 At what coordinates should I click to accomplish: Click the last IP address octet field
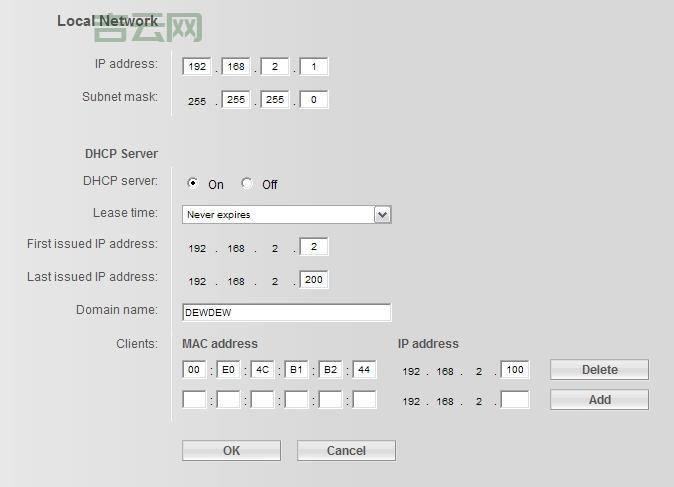(313, 67)
